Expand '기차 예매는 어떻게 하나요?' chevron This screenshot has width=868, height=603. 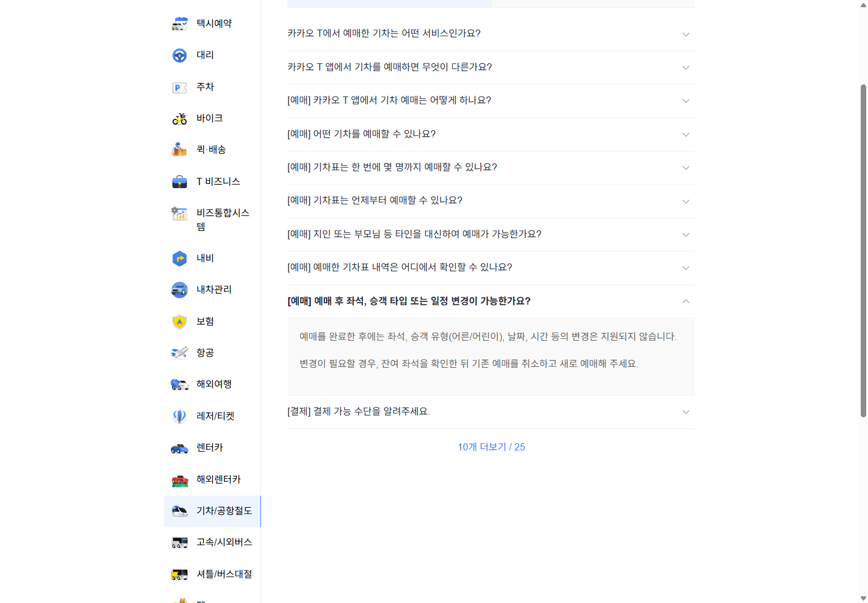[x=686, y=101]
